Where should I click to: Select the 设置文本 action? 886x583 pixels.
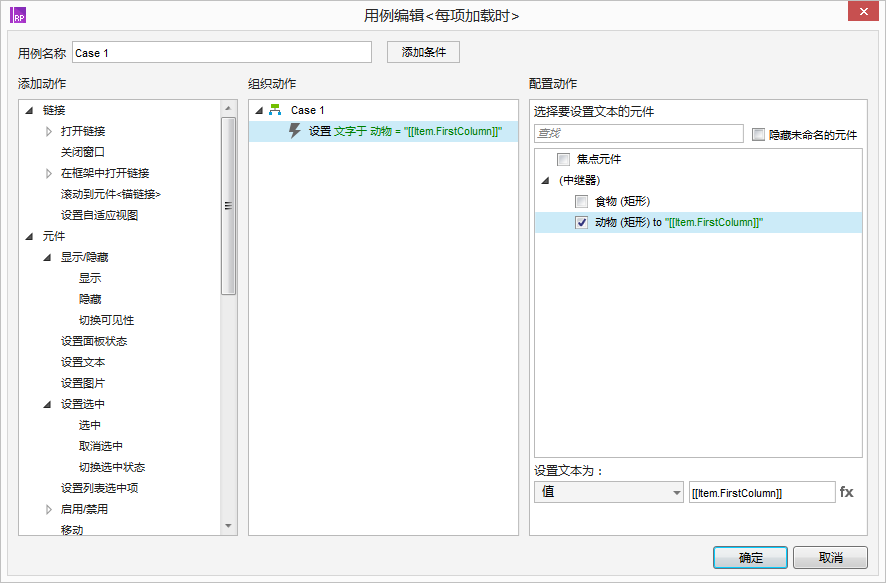(x=82, y=362)
